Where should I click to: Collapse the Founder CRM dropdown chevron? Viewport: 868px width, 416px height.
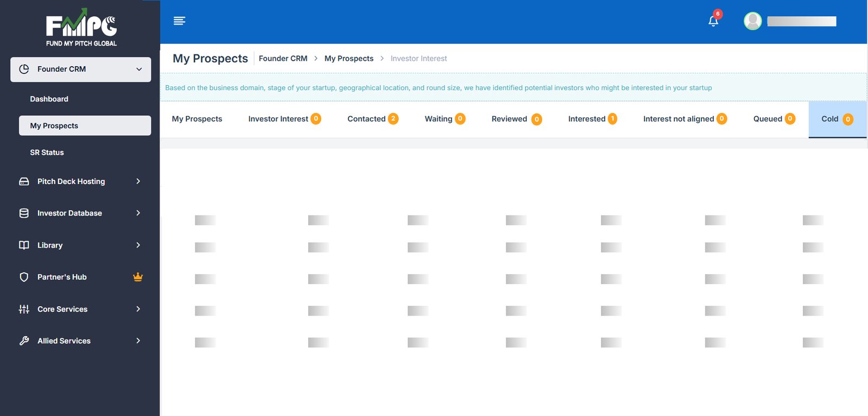139,70
